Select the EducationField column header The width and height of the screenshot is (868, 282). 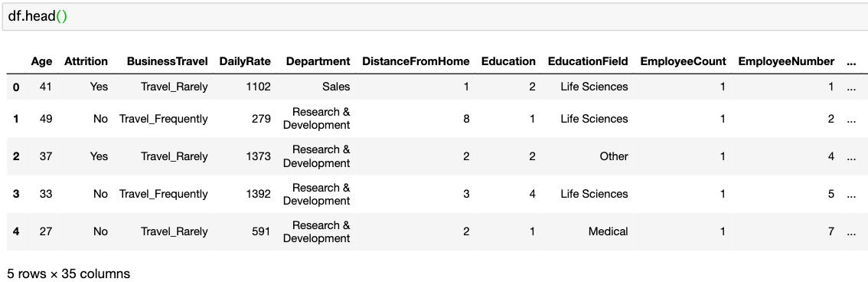pyautogui.click(x=588, y=61)
